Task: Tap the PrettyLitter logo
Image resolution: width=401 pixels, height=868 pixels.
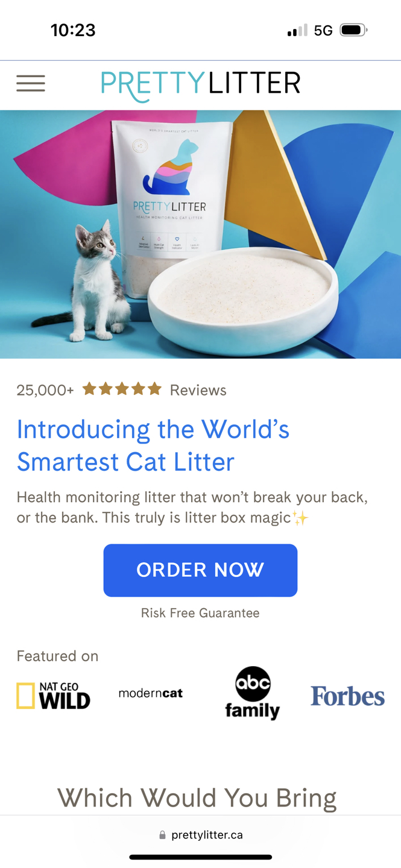Action: (x=200, y=85)
